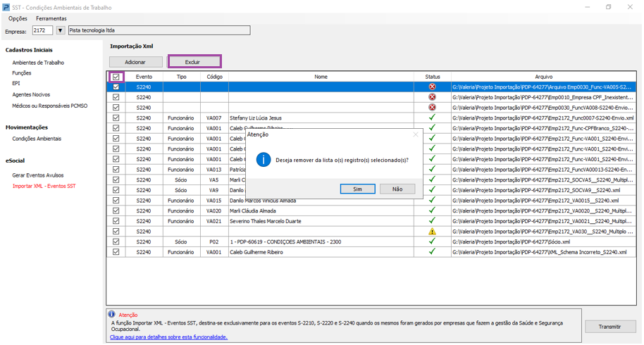644x345 pixels.
Task: Confirm removal by clicking Sim
Action: 357,189
